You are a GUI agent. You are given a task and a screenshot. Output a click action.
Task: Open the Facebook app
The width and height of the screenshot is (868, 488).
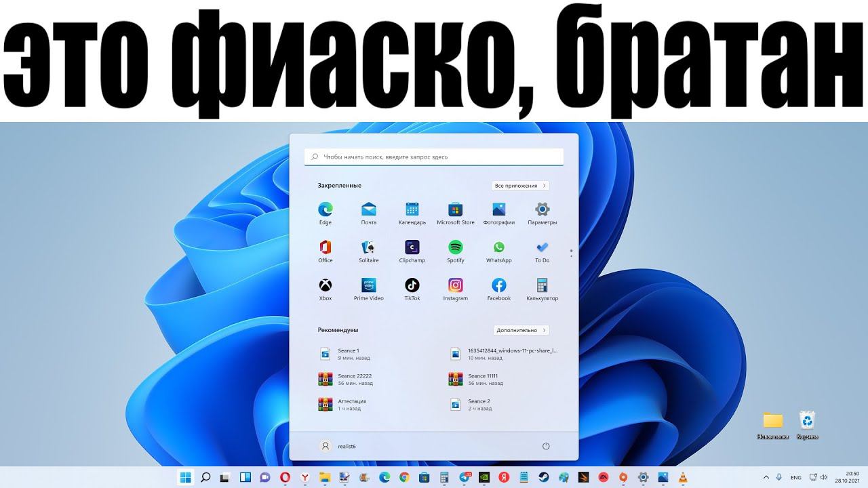tap(499, 289)
